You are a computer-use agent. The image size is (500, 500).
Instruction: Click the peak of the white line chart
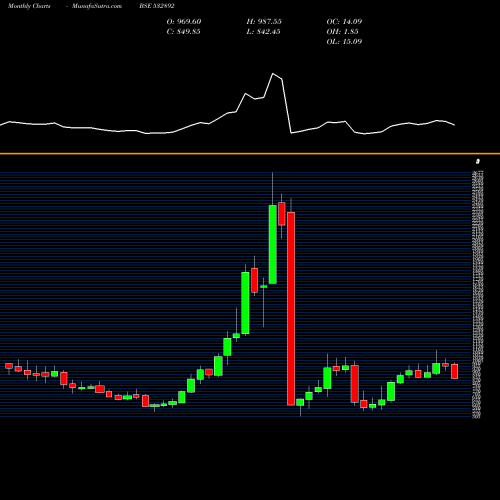click(273, 73)
